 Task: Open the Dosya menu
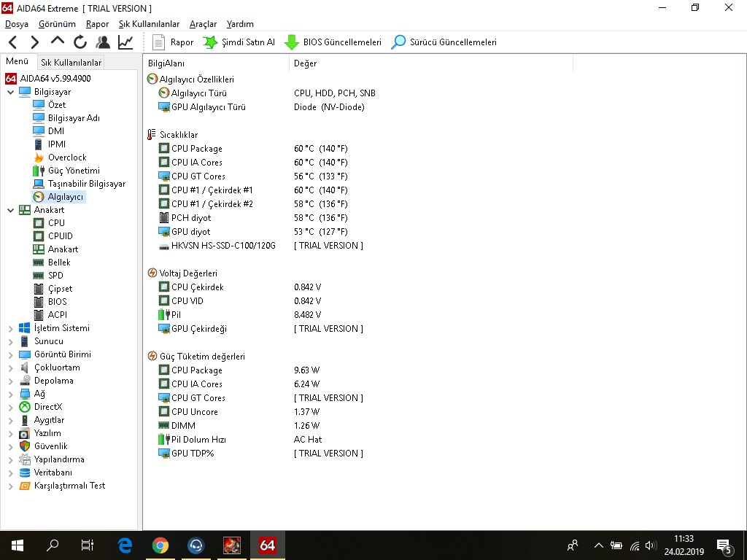point(17,24)
